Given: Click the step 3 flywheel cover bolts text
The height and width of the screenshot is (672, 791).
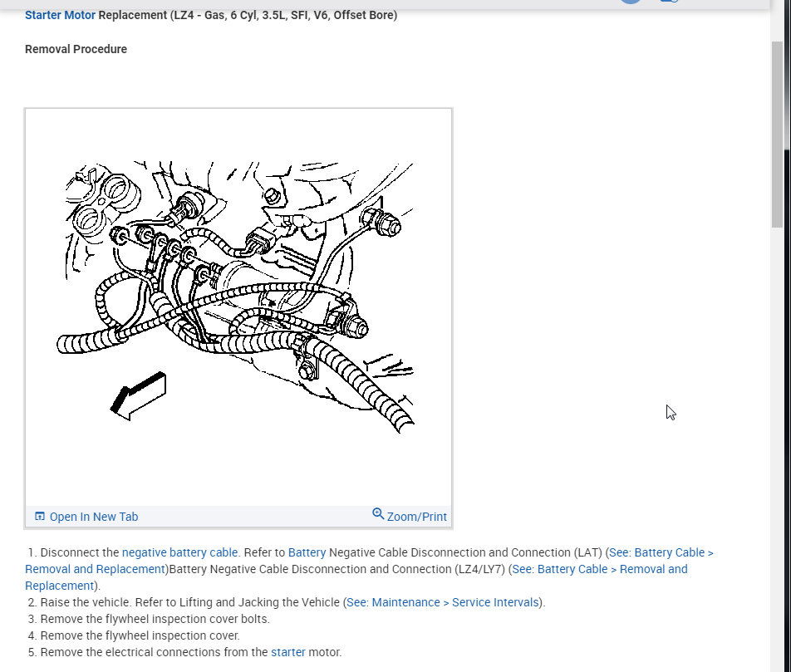Looking at the screenshot, I should (155, 619).
